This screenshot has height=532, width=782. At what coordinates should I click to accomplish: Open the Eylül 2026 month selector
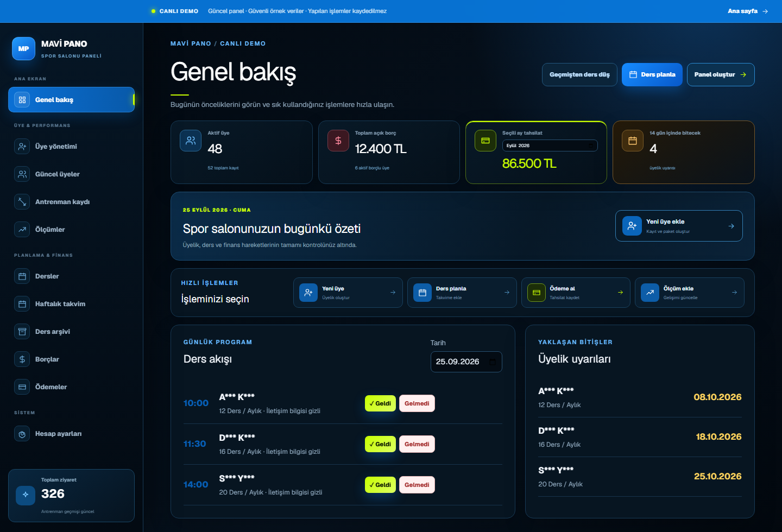click(x=550, y=145)
